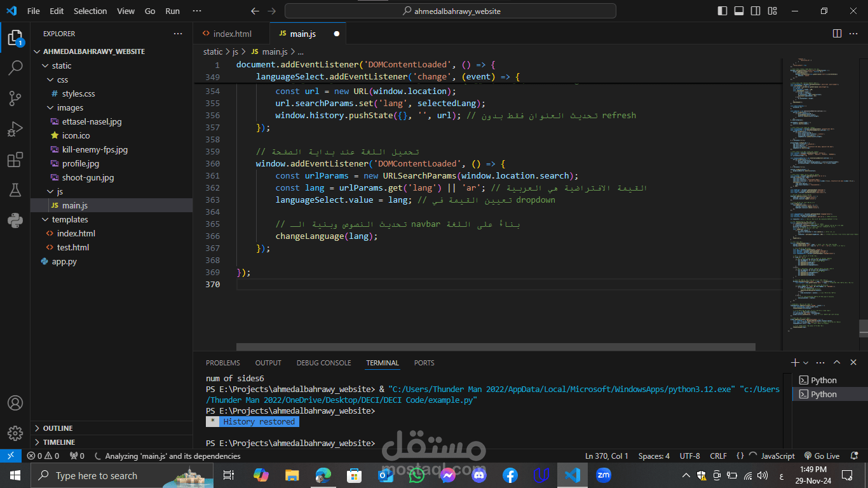Click the JavaScript language mode button
The image size is (868, 488).
pyautogui.click(x=778, y=456)
